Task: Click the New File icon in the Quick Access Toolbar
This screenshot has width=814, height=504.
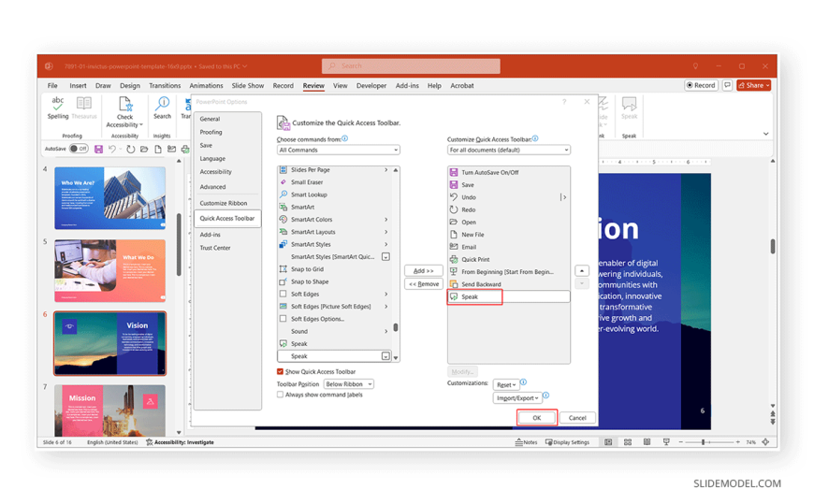Action: pyautogui.click(x=158, y=149)
